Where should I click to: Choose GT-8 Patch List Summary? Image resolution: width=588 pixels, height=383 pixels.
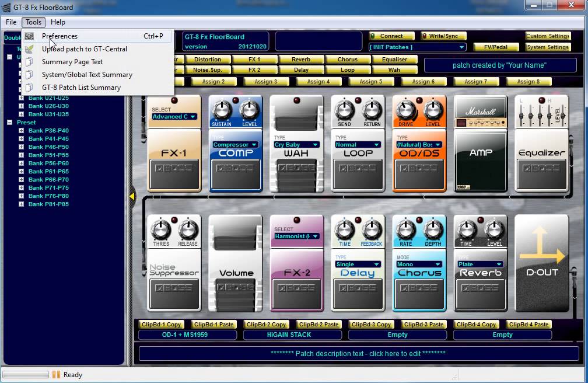[x=97, y=87]
